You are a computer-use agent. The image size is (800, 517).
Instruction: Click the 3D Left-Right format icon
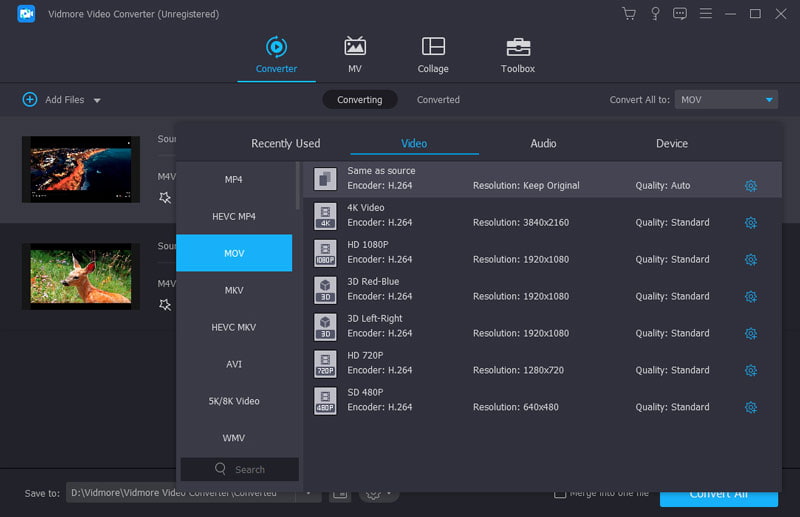[325, 327]
